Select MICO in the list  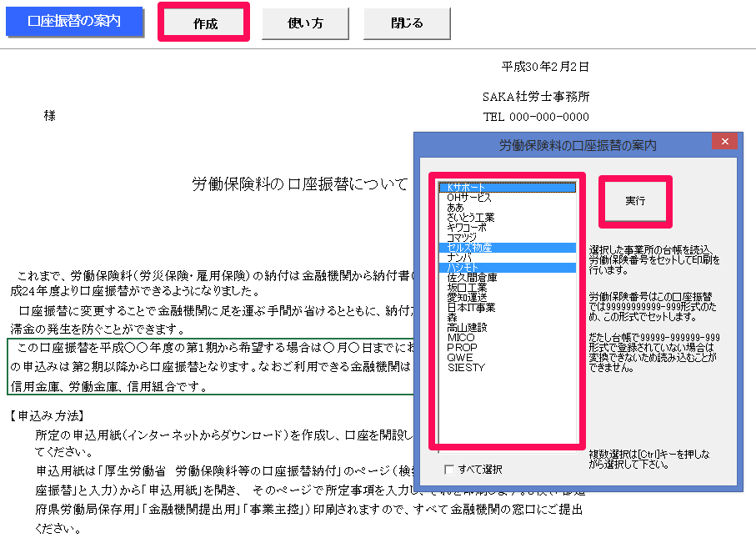tap(508, 337)
